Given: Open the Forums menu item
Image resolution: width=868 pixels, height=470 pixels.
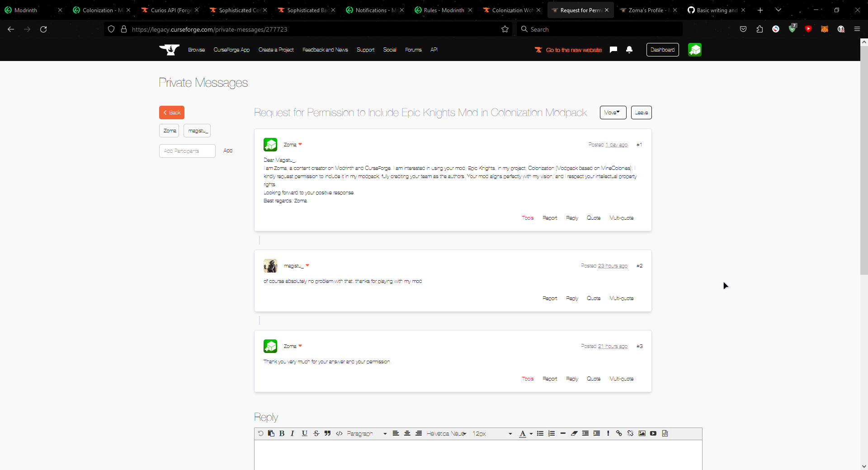Looking at the screenshot, I should pos(413,50).
